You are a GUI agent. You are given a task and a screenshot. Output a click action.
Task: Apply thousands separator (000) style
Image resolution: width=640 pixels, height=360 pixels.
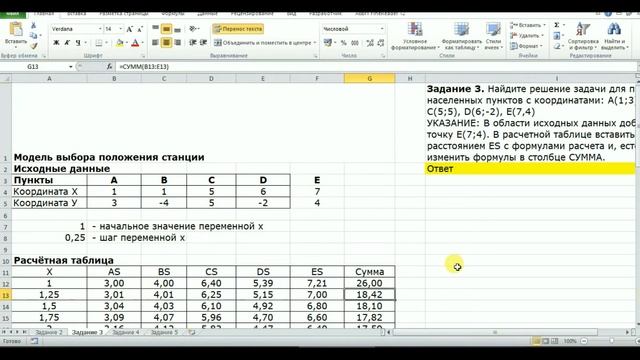(x=355, y=42)
